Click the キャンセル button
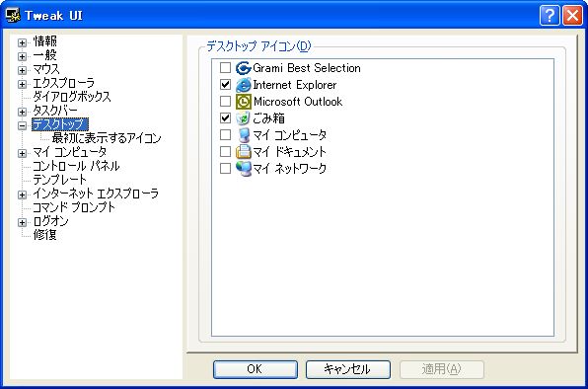Image resolution: width=588 pixels, height=389 pixels. point(348,369)
